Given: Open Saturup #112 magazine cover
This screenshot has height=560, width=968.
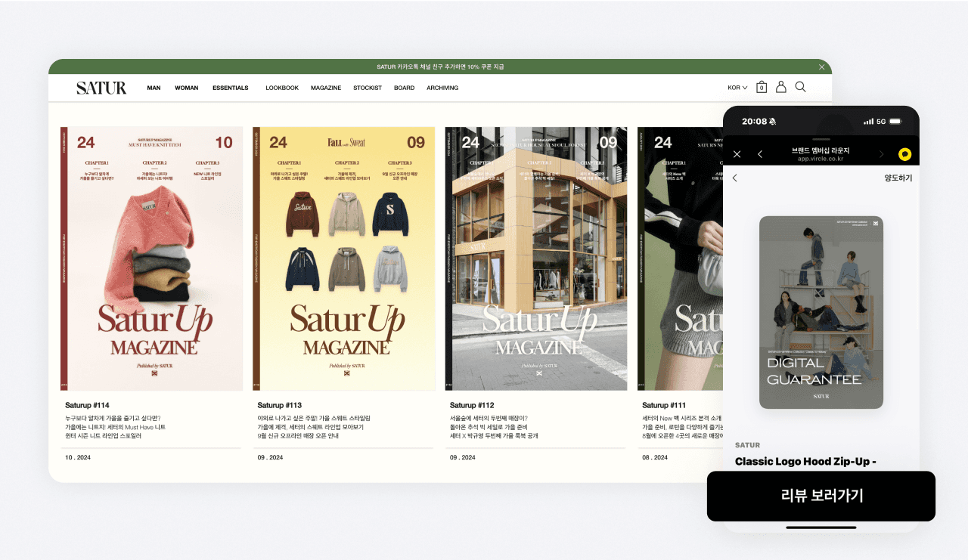Looking at the screenshot, I should [536, 258].
